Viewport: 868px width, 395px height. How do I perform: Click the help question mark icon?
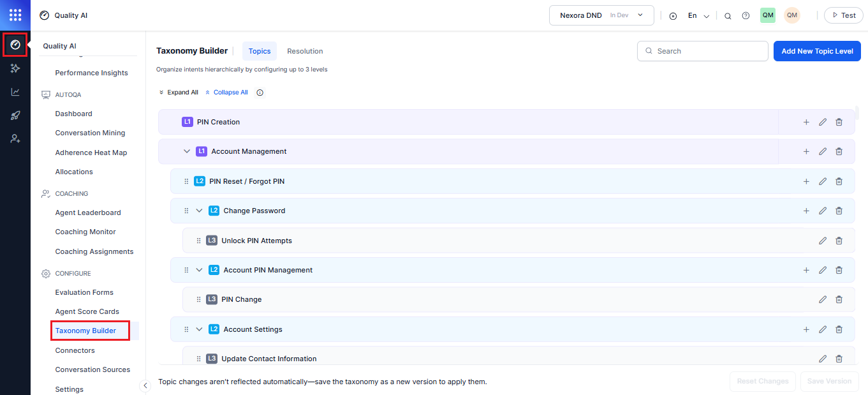coord(746,16)
